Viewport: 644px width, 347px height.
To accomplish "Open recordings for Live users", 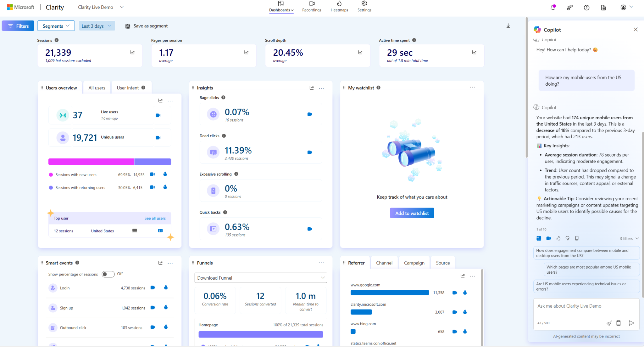I will [158, 115].
